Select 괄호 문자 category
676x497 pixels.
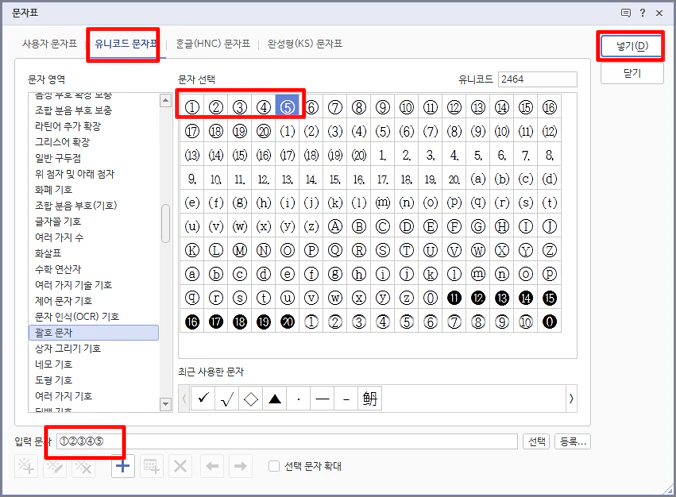click(x=94, y=333)
